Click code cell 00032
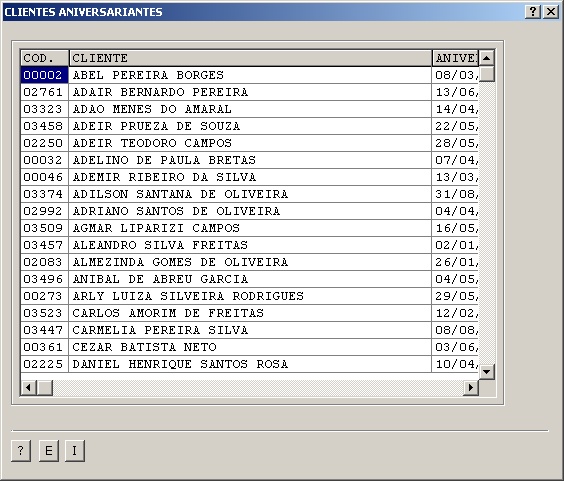This screenshot has height=481, width=564. point(45,160)
